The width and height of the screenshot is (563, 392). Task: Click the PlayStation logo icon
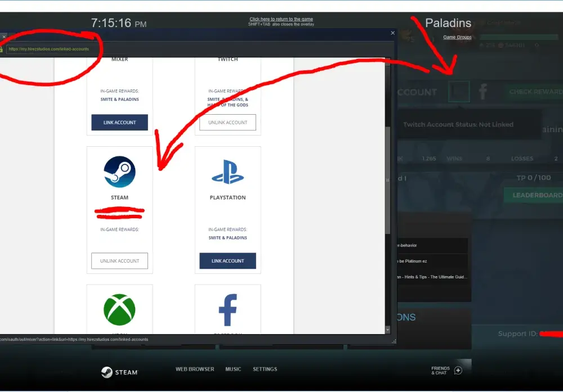pyautogui.click(x=227, y=172)
